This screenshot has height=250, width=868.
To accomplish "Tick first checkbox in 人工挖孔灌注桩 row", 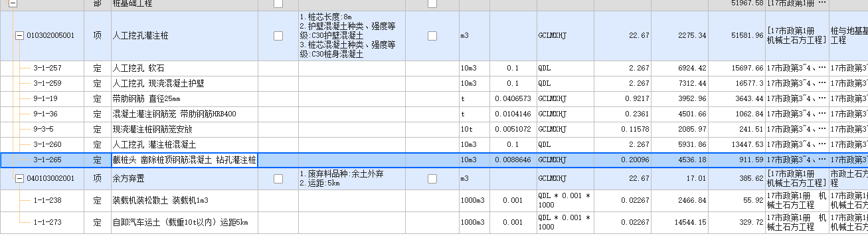I will 278,36.
